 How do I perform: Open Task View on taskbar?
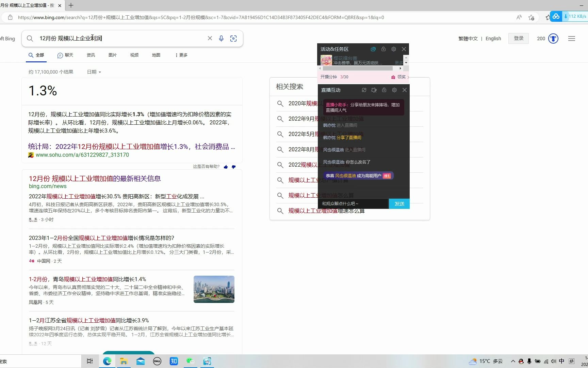90,361
